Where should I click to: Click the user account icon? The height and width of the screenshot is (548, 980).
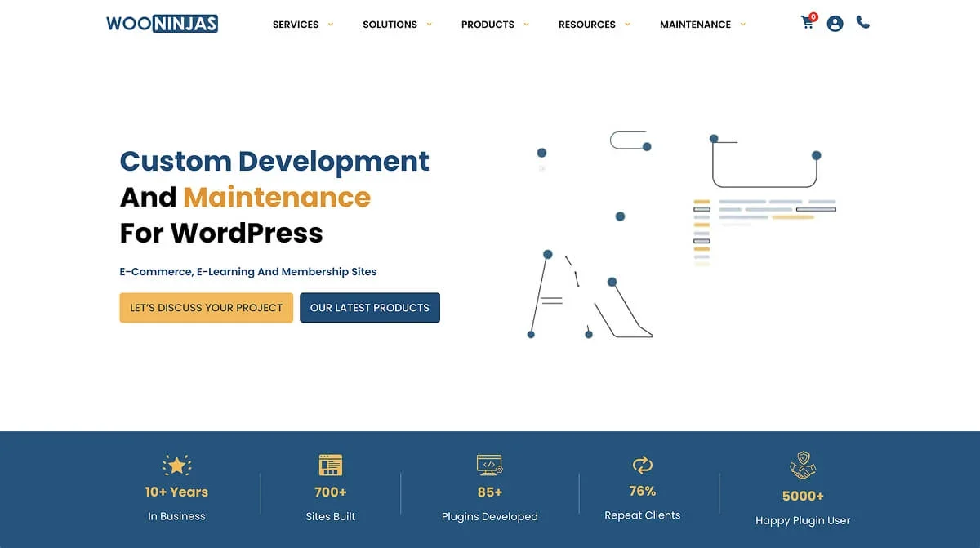pos(835,24)
